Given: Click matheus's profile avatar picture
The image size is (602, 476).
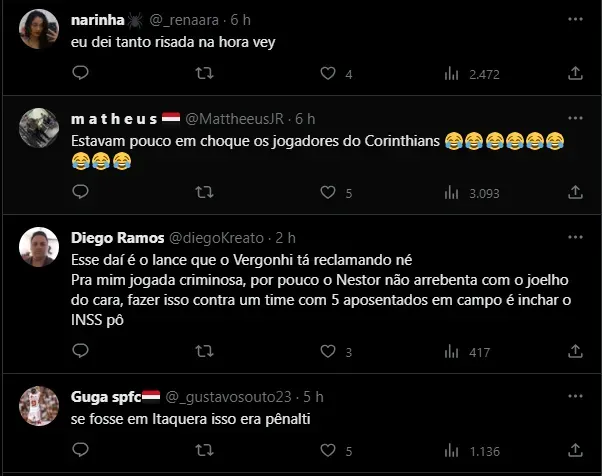Looking at the screenshot, I should (38, 126).
